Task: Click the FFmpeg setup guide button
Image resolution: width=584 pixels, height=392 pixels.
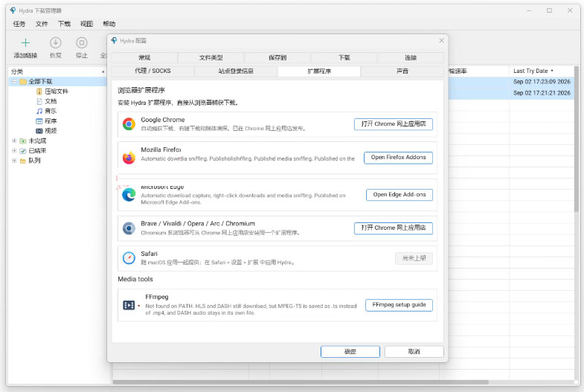Action: click(399, 305)
